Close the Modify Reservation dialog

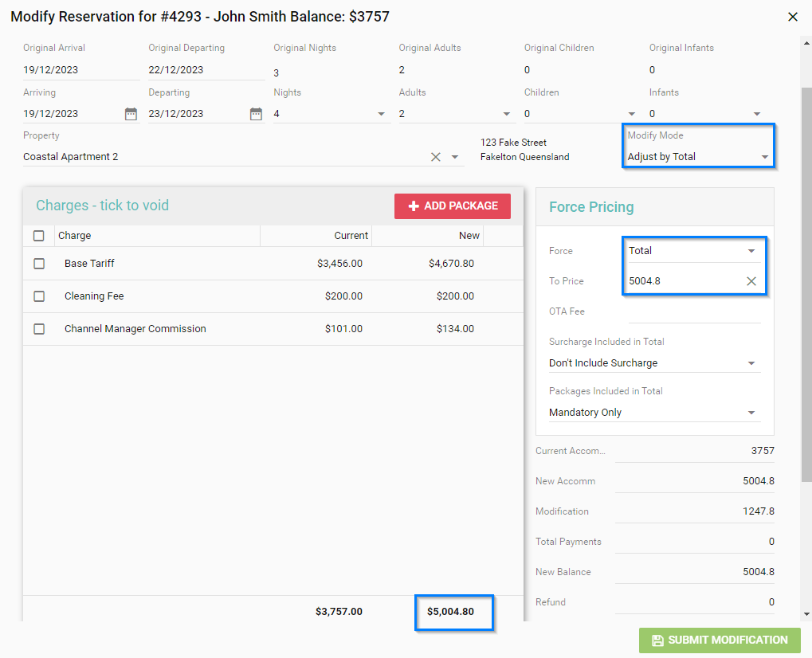pyautogui.click(x=792, y=17)
